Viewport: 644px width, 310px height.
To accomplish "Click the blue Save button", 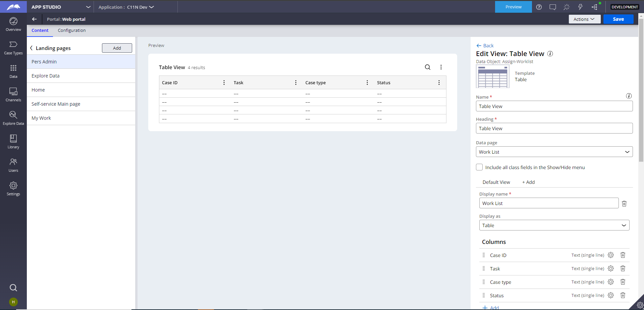I will pos(618,19).
